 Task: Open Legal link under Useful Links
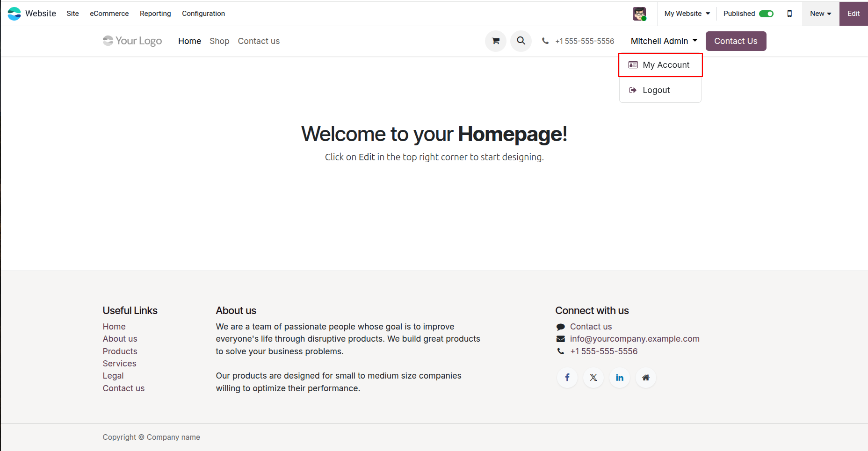(x=113, y=376)
